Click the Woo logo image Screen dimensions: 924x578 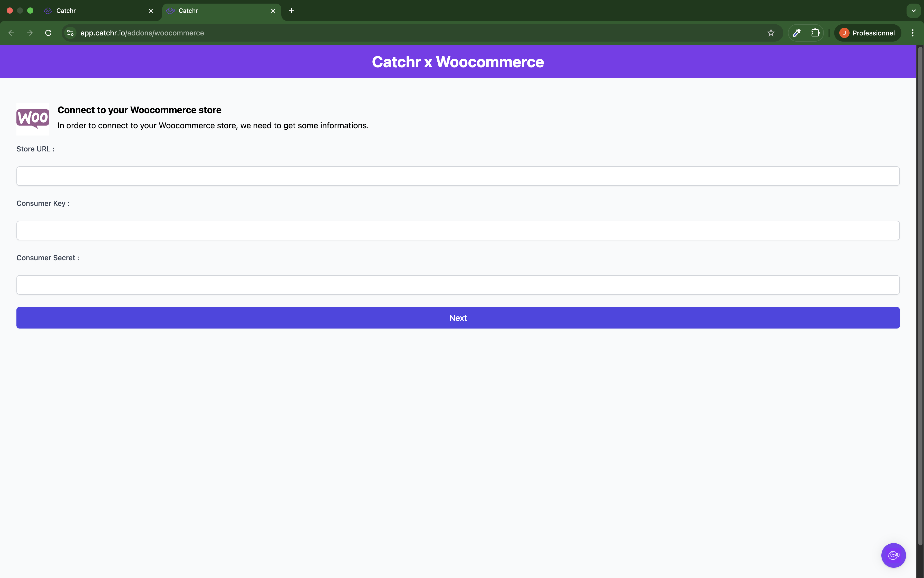33,119
